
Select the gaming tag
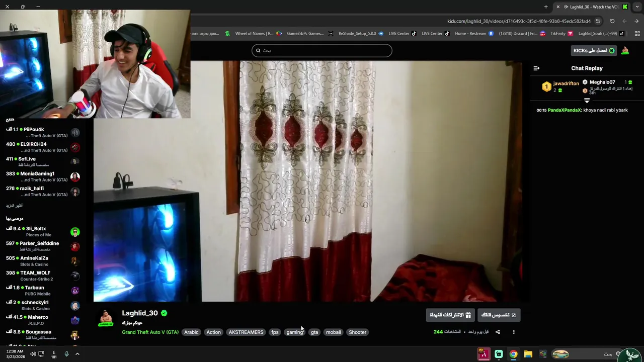coord(295,332)
